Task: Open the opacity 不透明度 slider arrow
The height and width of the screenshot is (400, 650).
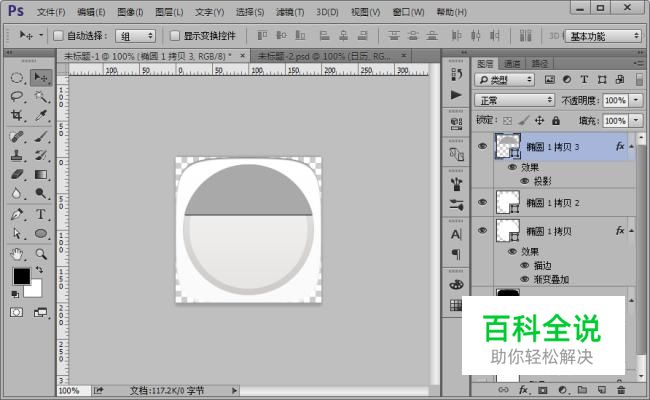Action: pyautogui.click(x=636, y=100)
